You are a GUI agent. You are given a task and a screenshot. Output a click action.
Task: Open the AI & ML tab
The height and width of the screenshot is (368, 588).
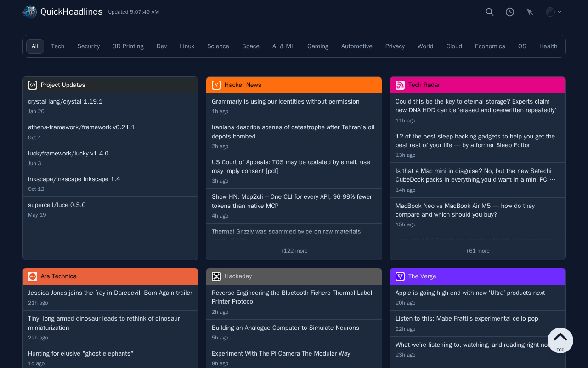point(283,46)
